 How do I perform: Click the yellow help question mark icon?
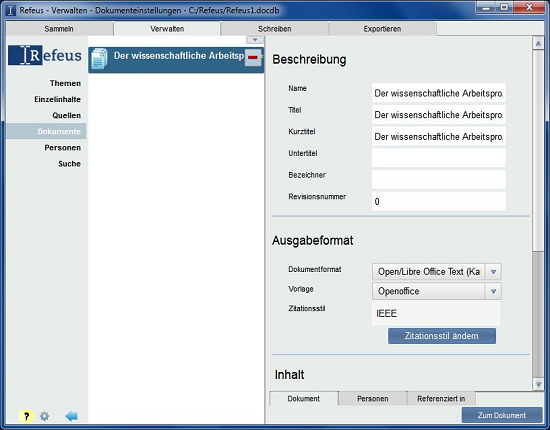[26, 416]
